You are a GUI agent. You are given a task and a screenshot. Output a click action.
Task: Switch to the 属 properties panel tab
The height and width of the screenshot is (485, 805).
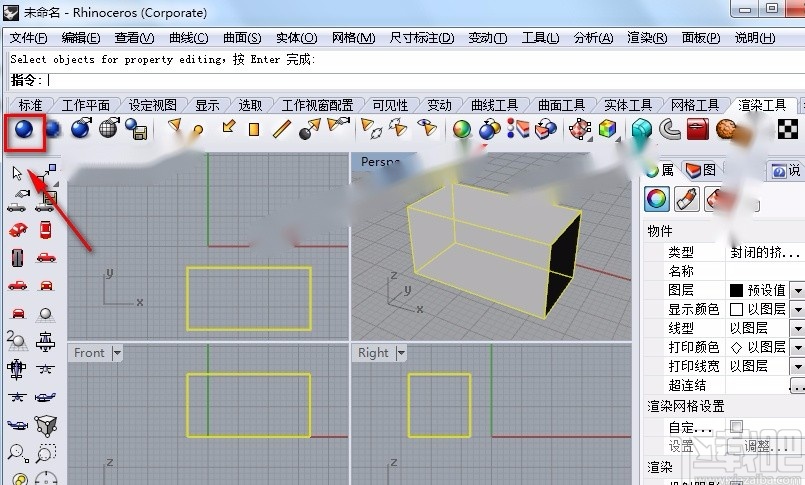(x=661, y=170)
